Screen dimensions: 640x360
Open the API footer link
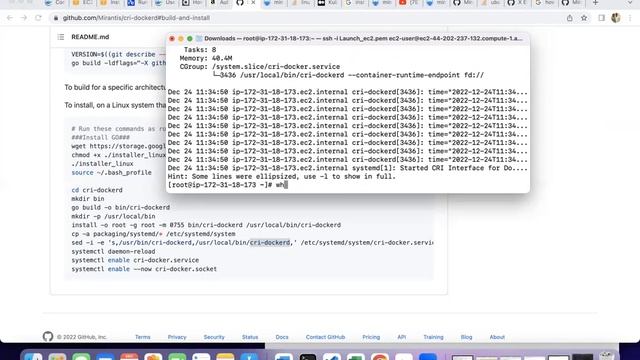(x=402, y=337)
